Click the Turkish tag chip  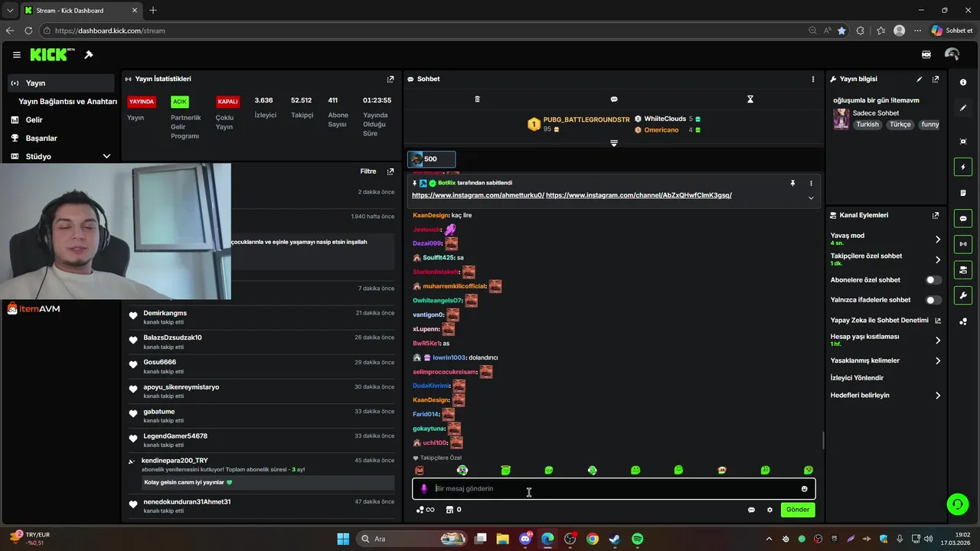(867, 124)
